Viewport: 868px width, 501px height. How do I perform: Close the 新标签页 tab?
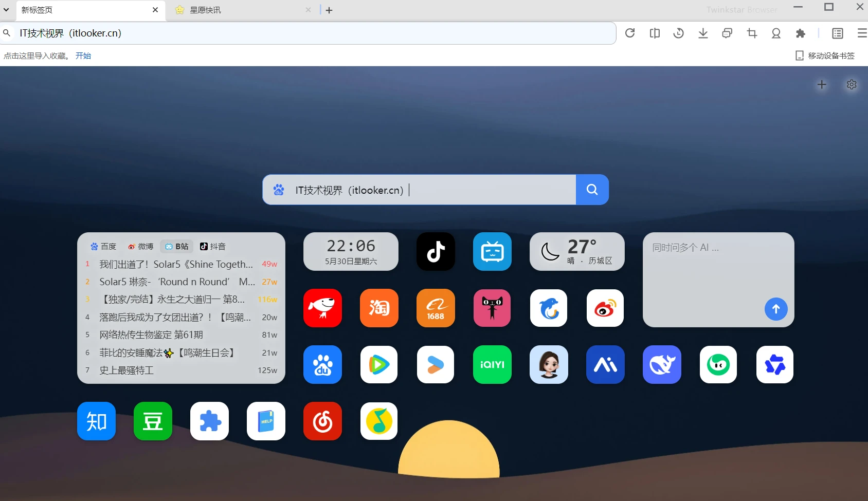[155, 10]
